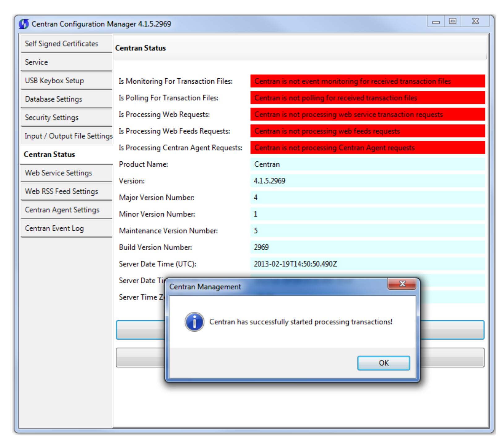Viewport: 504px width, 445px height.
Task: Open the Web Service Settings tab
Action: [66, 173]
